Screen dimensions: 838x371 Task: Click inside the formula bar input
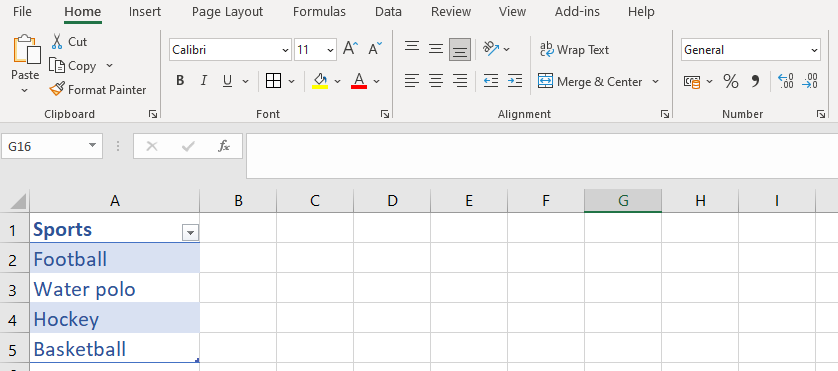click(x=542, y=156)
